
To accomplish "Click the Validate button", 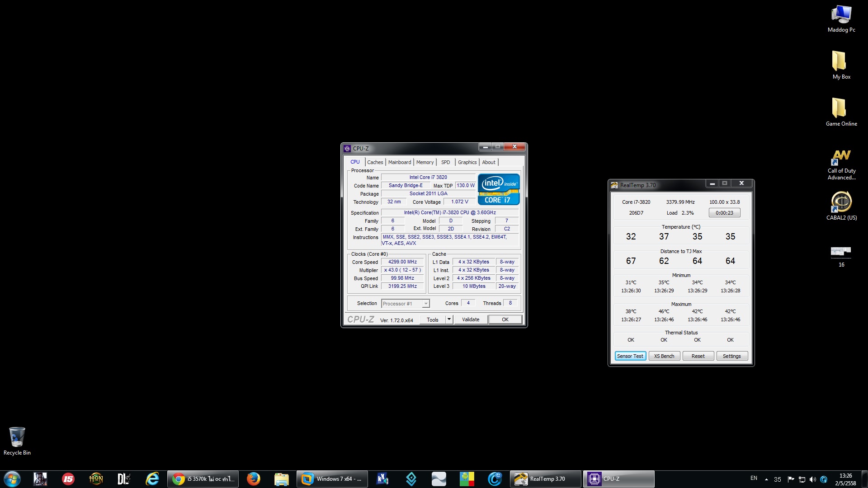I will click(x=470, y=319).
